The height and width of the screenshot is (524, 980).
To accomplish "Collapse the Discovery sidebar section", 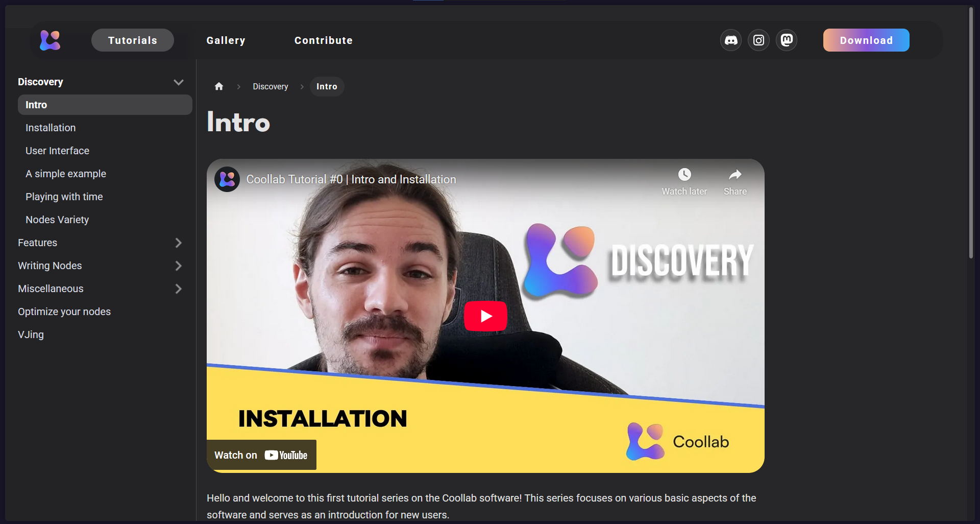I will 178,82.
